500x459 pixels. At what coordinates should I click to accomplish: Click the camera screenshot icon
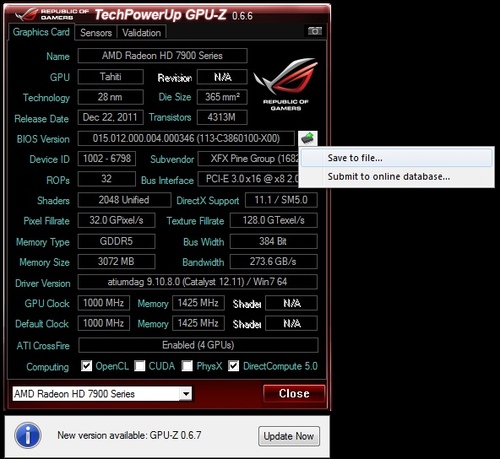pos(314,31)
